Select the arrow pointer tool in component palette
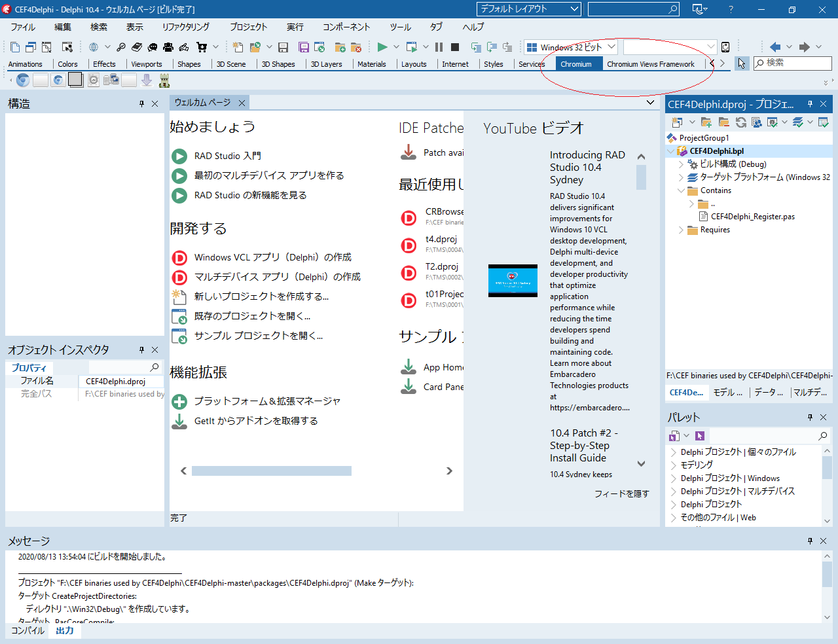Viewport: 838px width, 644px height. [741, 63]
